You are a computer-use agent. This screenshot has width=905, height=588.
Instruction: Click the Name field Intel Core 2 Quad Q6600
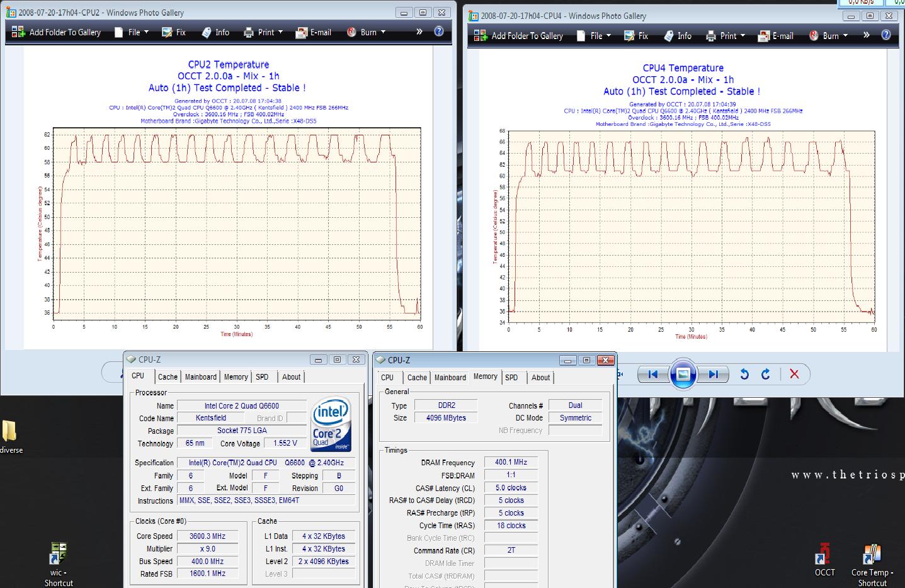[x=242, y=406]
